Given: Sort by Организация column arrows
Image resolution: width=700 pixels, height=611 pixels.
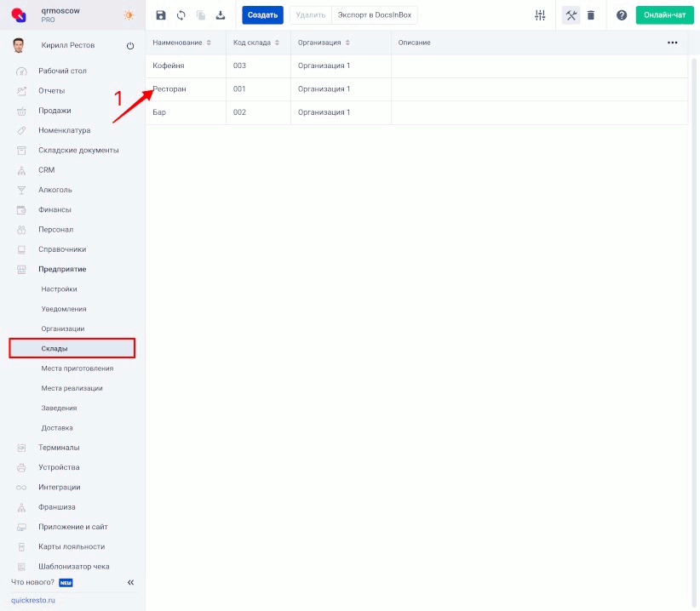Looking at the screenshot, I should tap(347, 43).
